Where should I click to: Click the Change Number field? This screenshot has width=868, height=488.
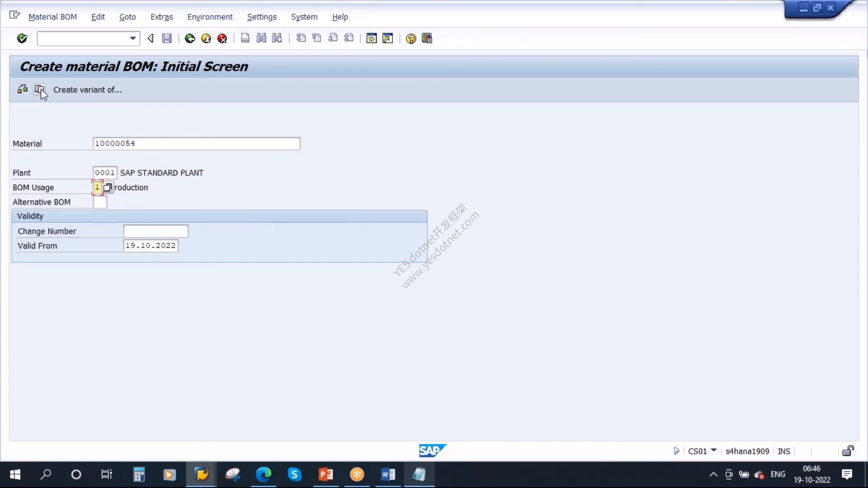click(156, 231)
